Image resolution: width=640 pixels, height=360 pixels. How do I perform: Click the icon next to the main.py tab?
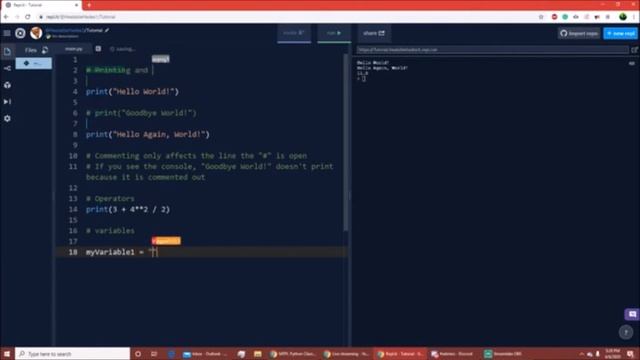click(98, 49)
